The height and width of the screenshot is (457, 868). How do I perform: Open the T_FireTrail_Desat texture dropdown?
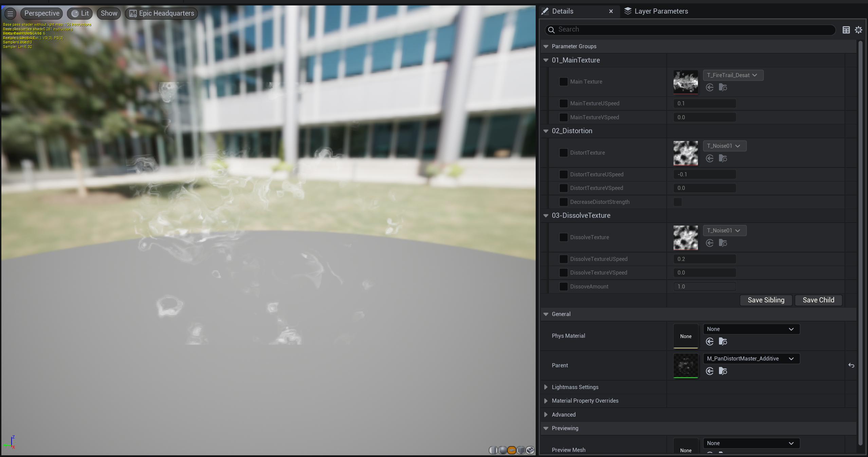tap(733, 75)
